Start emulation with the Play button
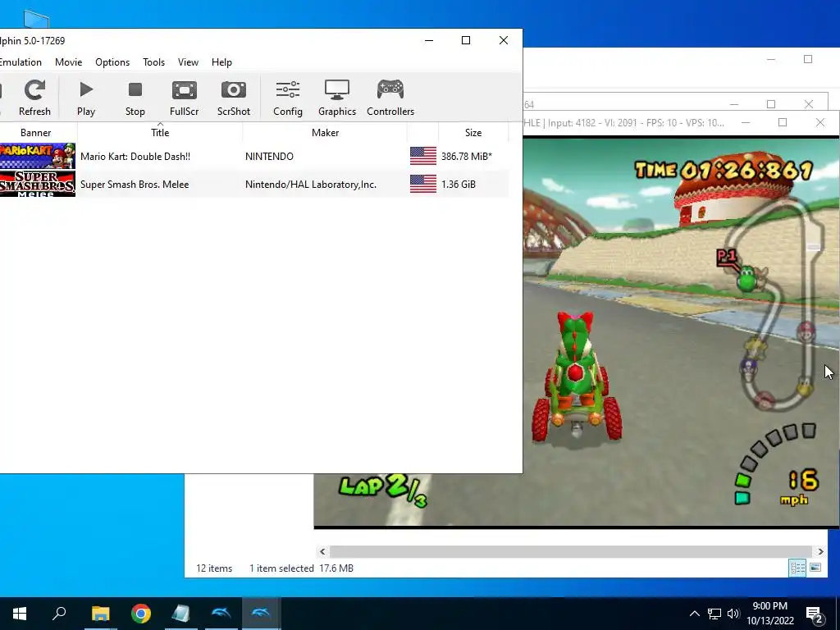The image size is (840, 630). 85,97
